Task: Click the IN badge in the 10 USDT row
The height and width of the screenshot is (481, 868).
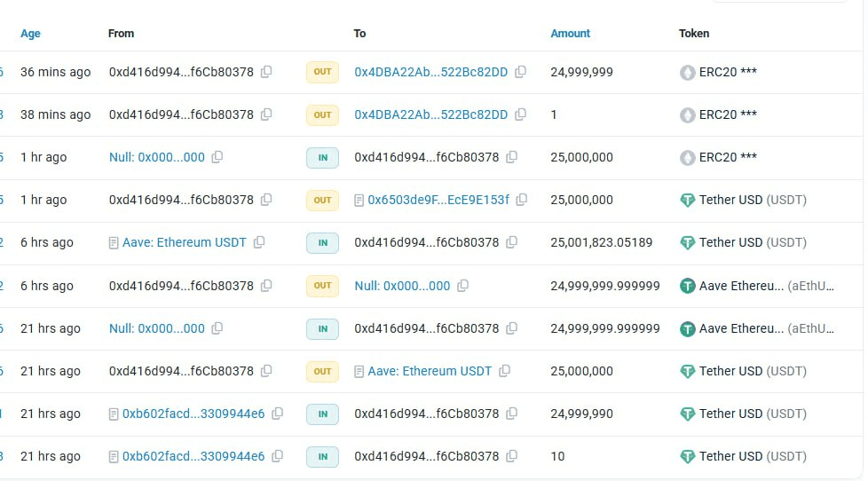Action: click(322, 456)
